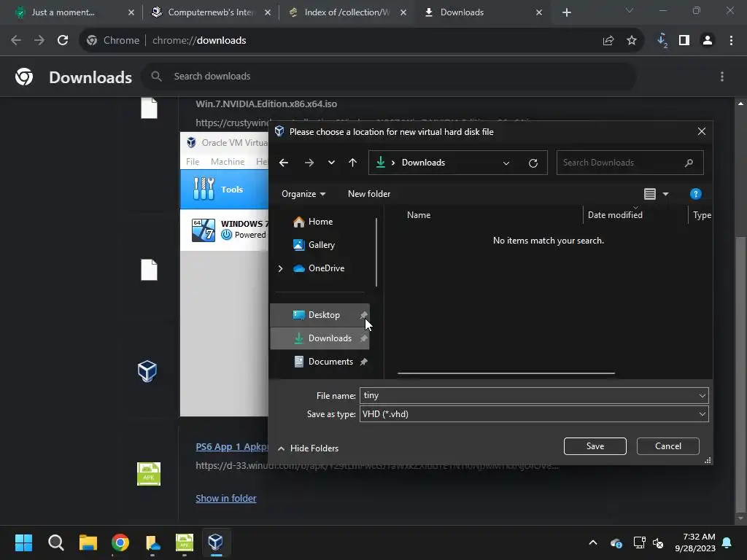Select Desktop in quick access

coord(320,315)
